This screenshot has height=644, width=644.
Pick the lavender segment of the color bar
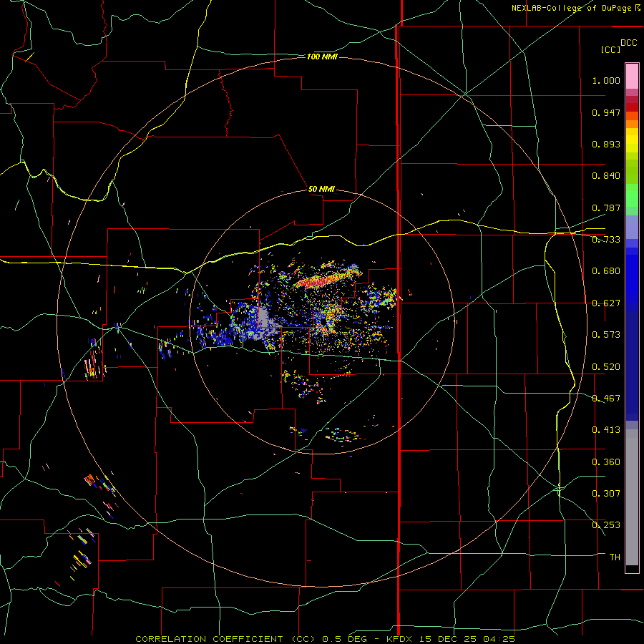632,227
